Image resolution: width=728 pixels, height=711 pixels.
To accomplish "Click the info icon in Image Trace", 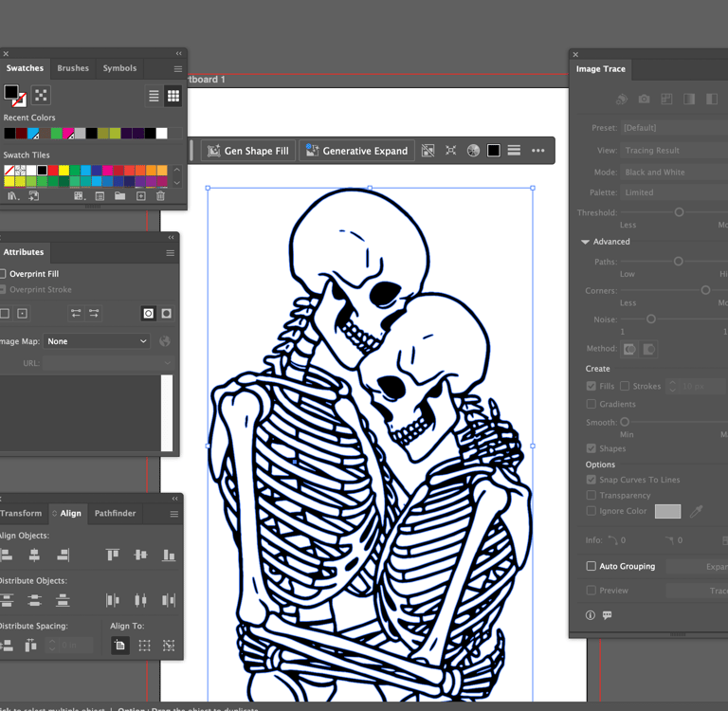I will (x=591, y=615).
